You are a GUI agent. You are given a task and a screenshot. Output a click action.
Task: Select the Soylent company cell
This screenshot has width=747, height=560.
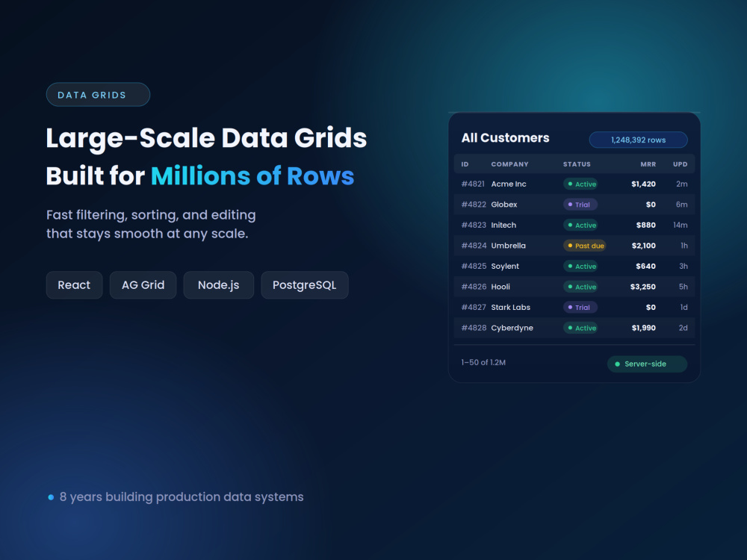pos(505,267)
